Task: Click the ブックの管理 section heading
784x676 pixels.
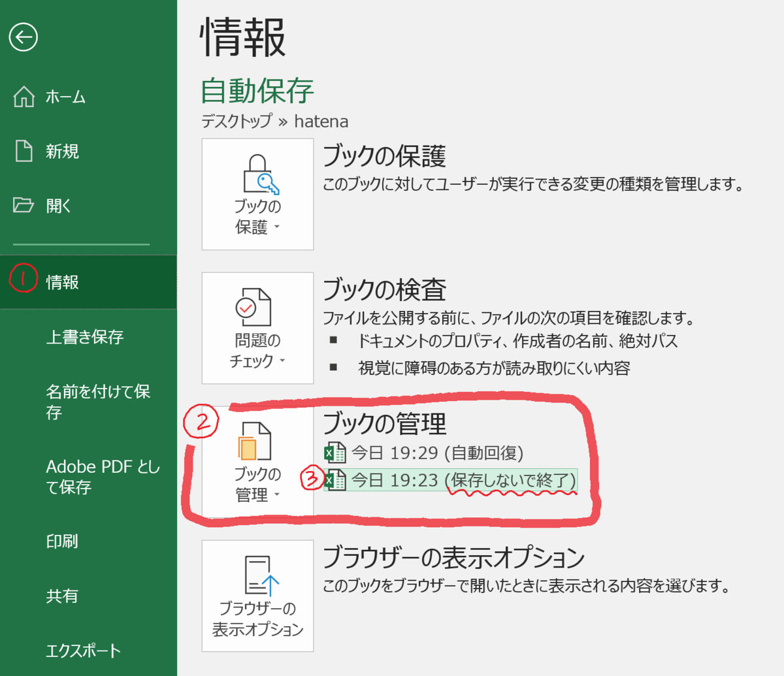Action: 384,424
